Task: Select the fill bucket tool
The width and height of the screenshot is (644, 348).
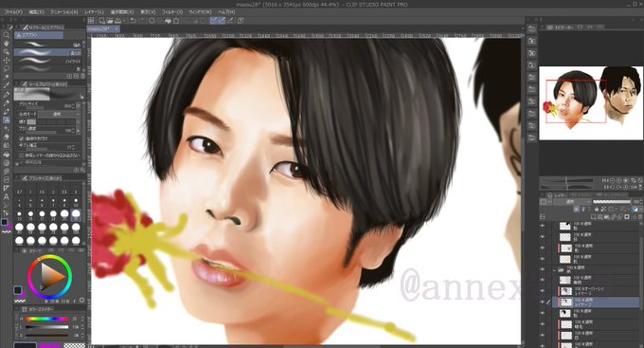Action: point(7,155)
